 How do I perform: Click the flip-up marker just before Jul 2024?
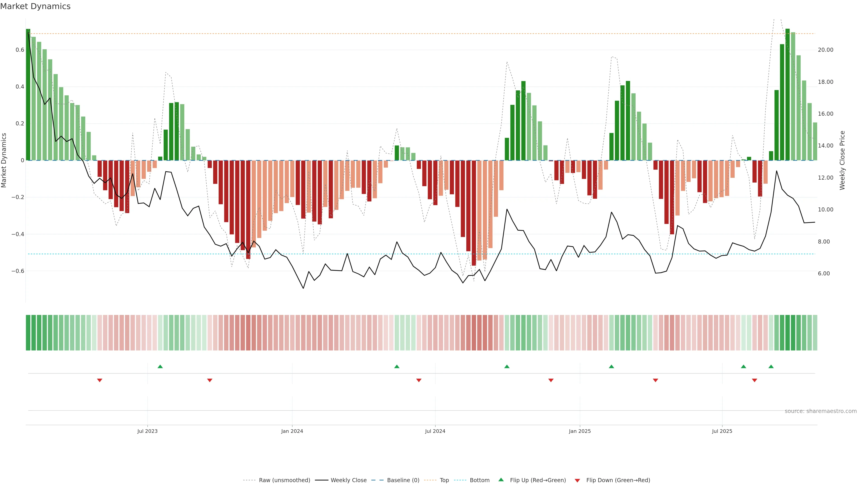[397, 366]
